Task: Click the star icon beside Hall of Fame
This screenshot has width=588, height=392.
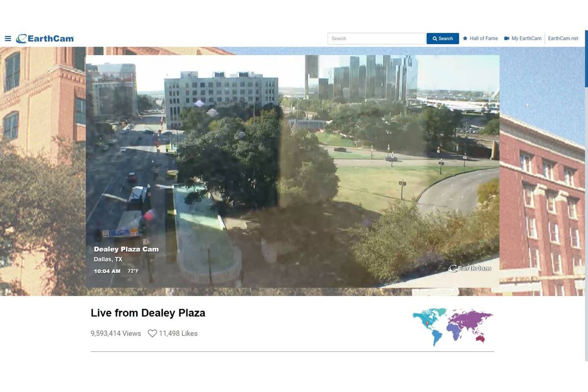Action: pyautogui.click(x=464, y=38)
